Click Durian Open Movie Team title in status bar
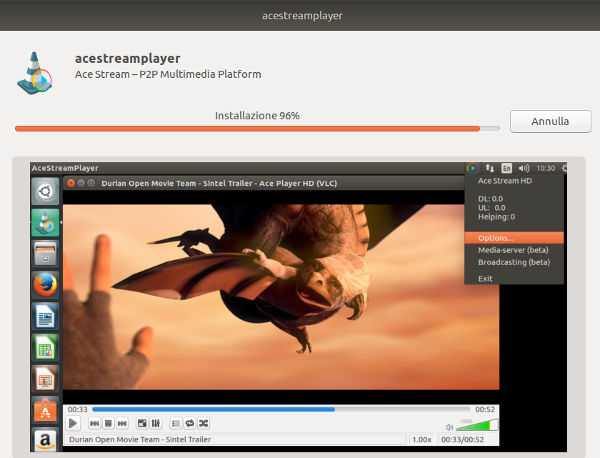This screenshot has width=600, height=458. point(140,439)
